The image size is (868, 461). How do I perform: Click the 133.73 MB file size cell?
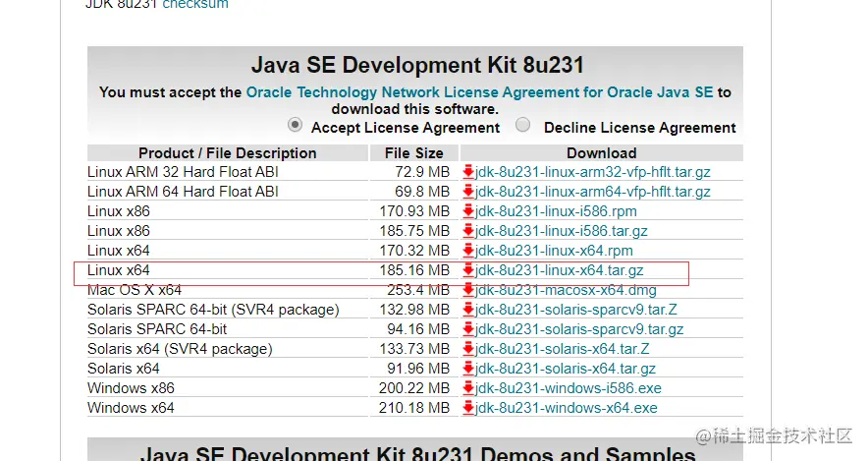(414, 349)
